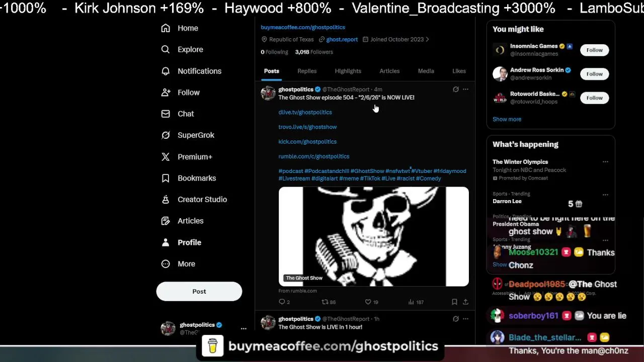644x362 pixels.
Task: Open Darron Lee trending topic
Action: (507, 201)
